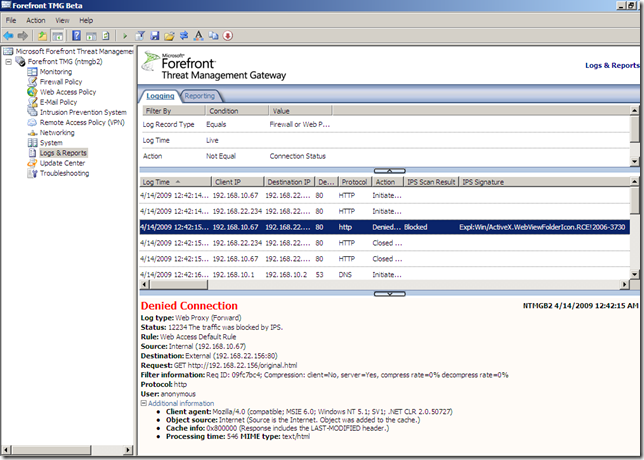The width and height of the screenshot is (644, 460).
Task: Click the Destination IP column header
Action: click(289, 182)
